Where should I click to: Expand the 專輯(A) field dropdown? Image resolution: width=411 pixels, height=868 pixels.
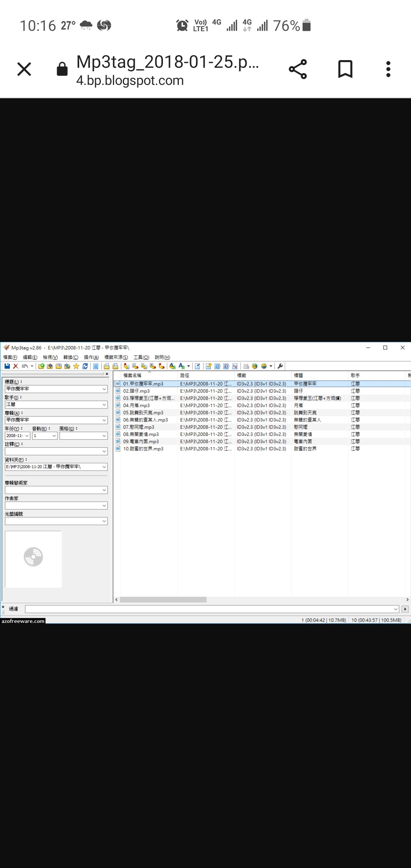tap(104, 420)
